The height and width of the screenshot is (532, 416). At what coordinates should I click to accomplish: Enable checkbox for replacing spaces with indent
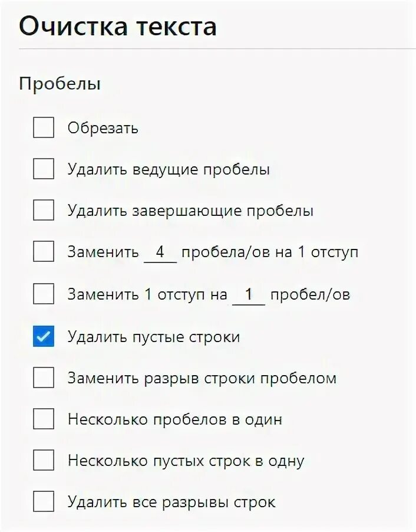pos(44,252)
